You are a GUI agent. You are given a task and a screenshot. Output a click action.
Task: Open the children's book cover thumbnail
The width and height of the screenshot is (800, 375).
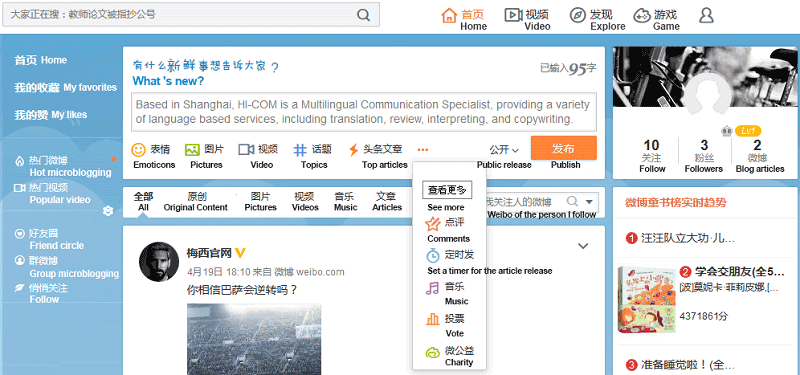646,300
